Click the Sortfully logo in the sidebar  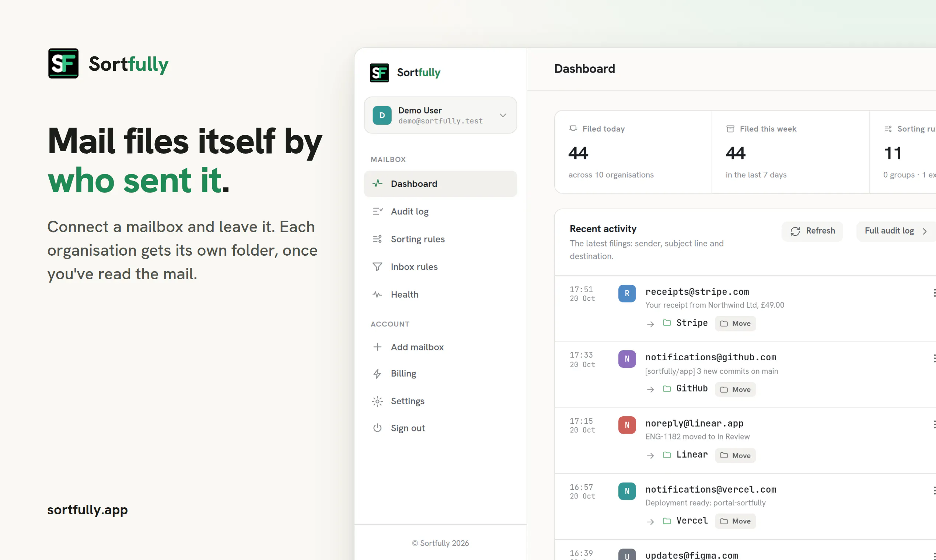coord(405,73)
